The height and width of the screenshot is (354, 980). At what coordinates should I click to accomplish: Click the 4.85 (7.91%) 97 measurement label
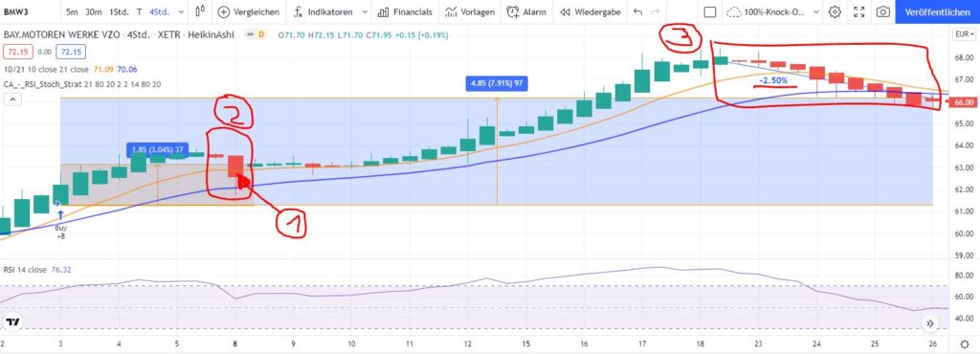[497, 83]
